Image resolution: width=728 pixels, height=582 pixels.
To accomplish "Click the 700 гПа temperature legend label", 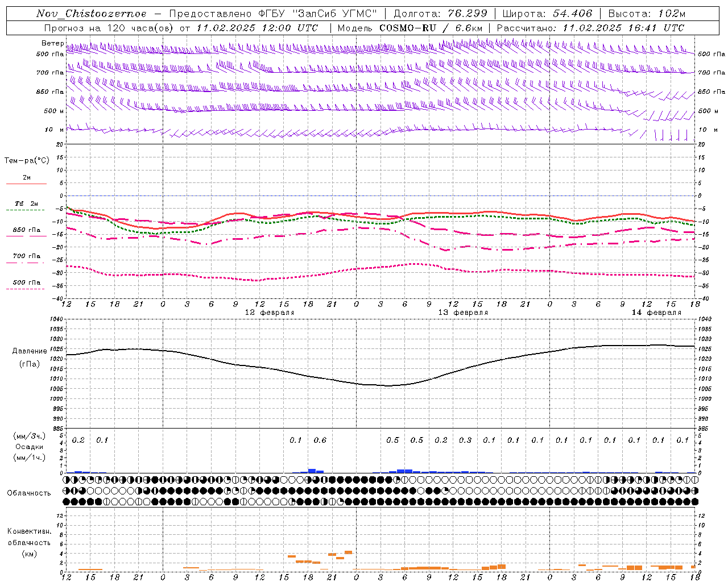I will pyautogui.click(x=27, y=256).
